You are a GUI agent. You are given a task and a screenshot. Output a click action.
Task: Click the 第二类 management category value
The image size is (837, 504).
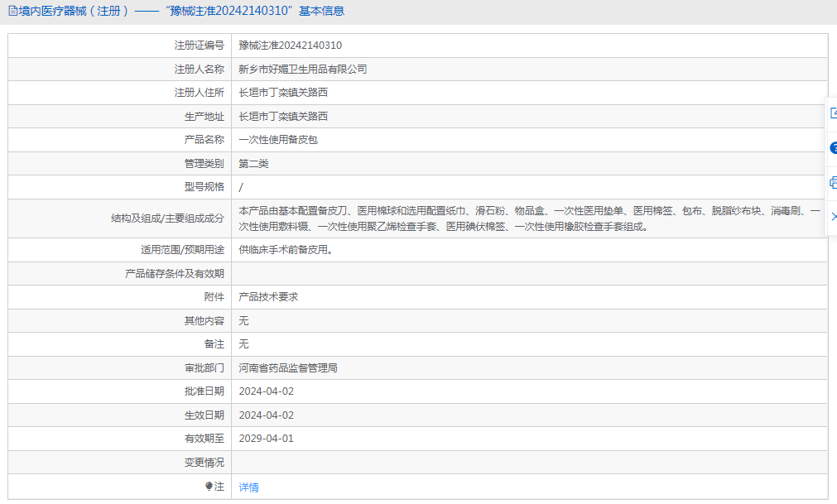coord(253,164)
